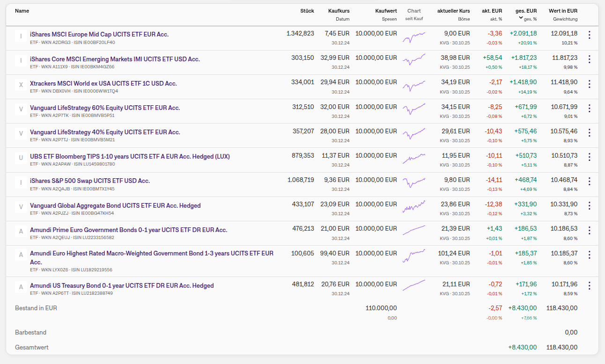The image size is (605, 364).
Task: Open menu for Amundi Euro Highest Rated Government Bond
Action: pyautogui.click(x=589, y=255)
